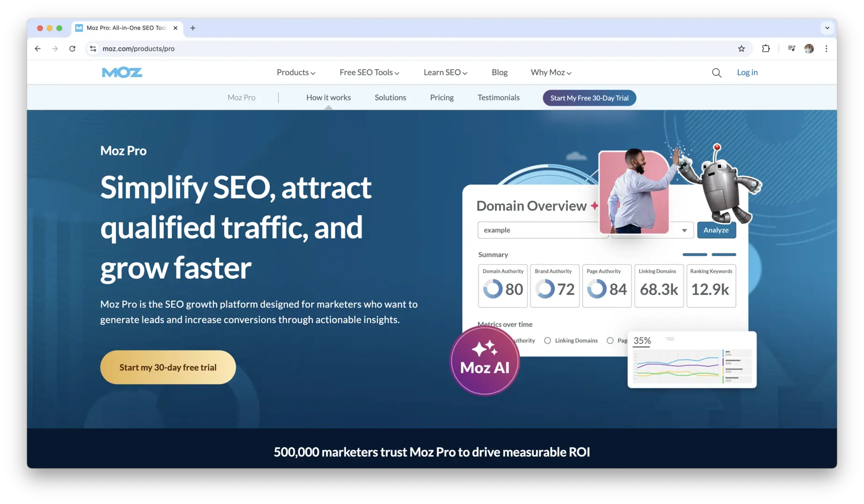Open Chrome's three-dot menu
This screenshot has height=504, width=864.
826,49
